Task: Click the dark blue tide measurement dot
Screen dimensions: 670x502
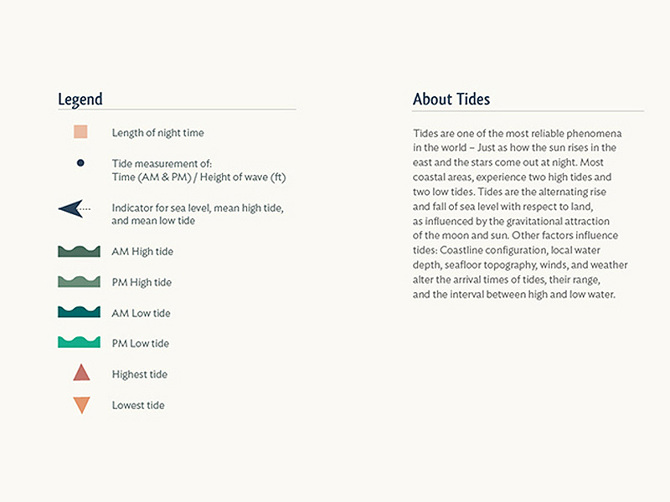Action: pyautogui.click(x=81, y=162)
